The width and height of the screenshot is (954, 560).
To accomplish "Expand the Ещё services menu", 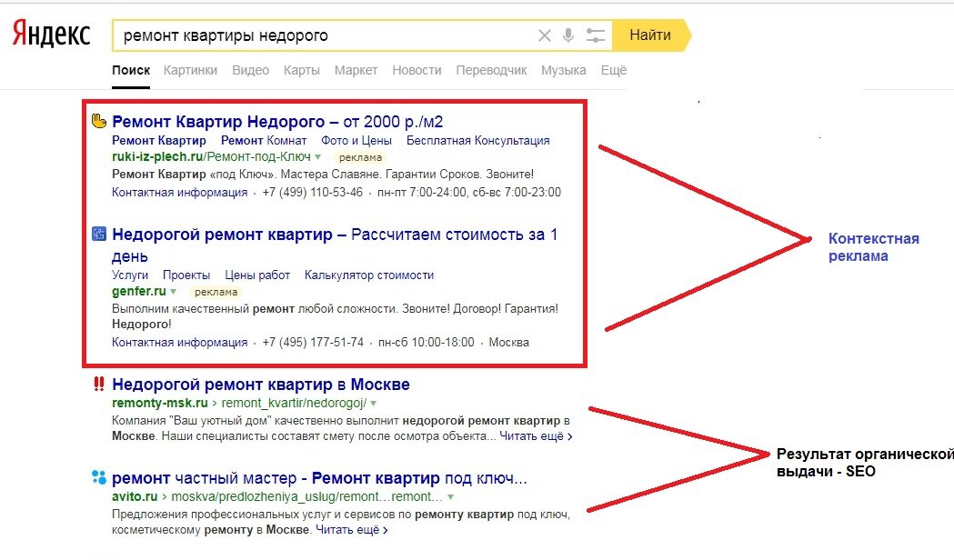I will click(613, 70).
